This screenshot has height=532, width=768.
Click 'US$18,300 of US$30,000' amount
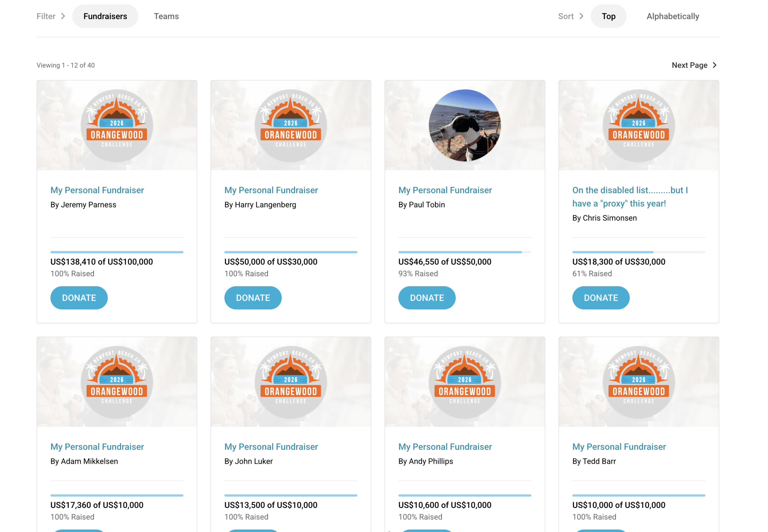tap(619, 262)
